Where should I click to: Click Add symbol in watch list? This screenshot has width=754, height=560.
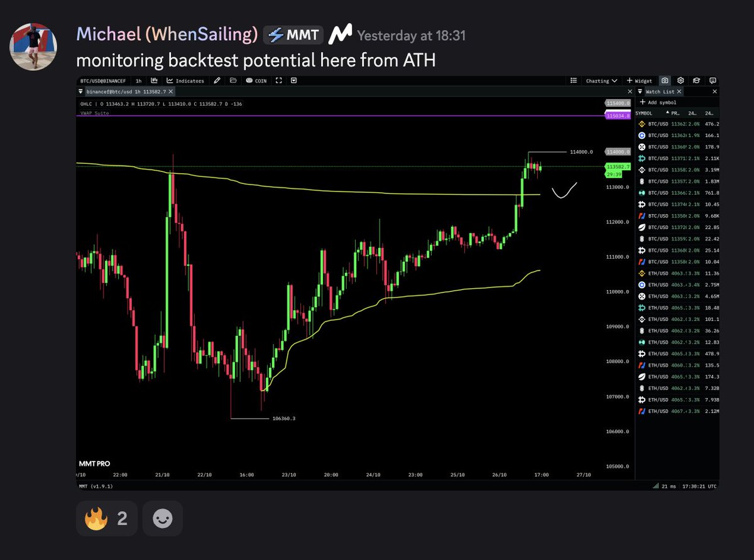click(x=658, y=102)
